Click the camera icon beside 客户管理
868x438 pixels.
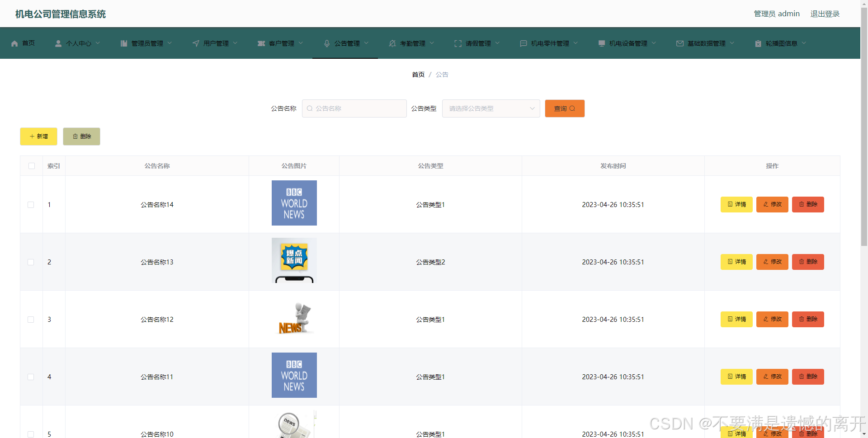click(x=261, y=43)
